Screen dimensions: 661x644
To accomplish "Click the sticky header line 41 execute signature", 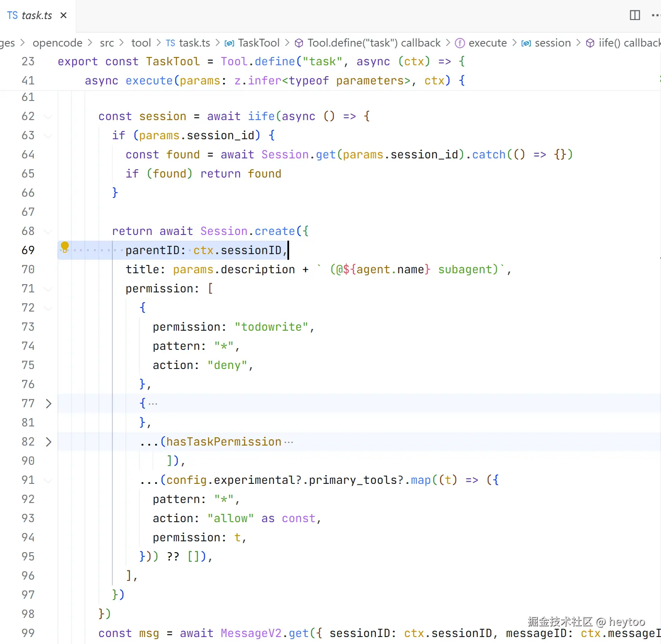I will 275,80.
